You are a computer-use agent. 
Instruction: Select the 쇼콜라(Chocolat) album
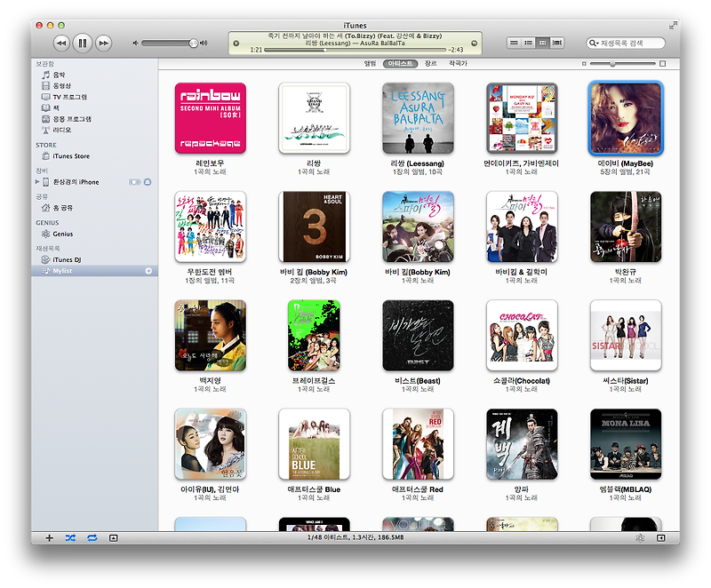pos(522,335)
